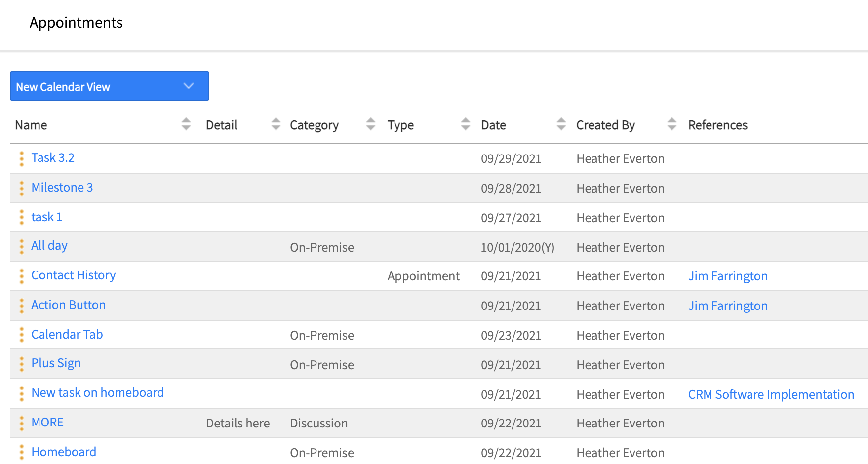Image resolution: width=868 pixels, height=464 pixels.
Task: Open the row menu for All day
Action: [22, 246]
